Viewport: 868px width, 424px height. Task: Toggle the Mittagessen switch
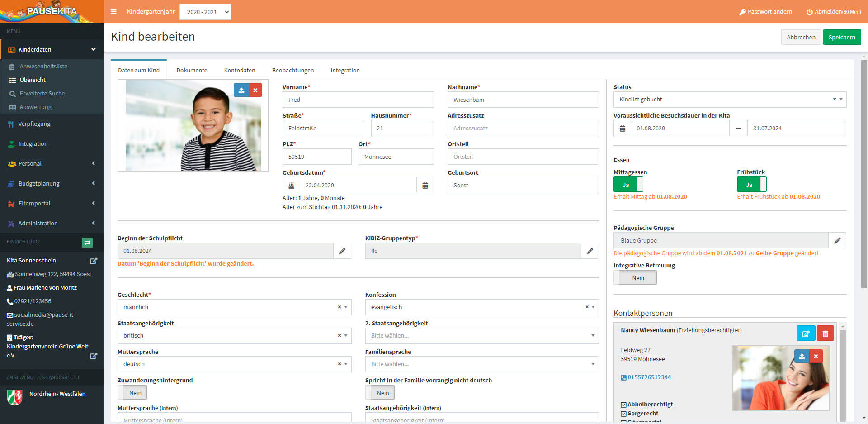(x=628, y=185)
